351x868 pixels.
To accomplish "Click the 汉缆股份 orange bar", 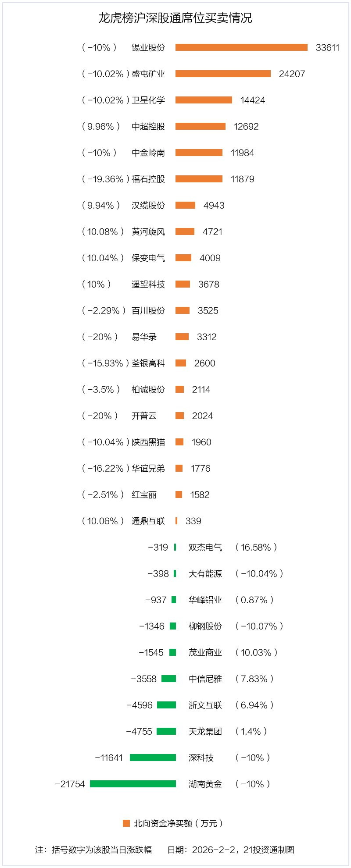I will 185,205.
